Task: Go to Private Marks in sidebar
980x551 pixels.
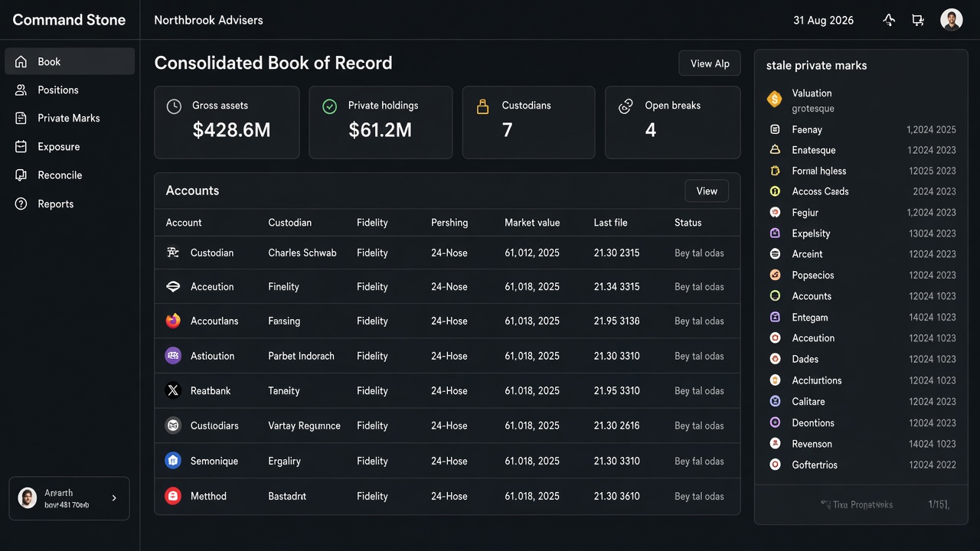Action: [70, 118]
